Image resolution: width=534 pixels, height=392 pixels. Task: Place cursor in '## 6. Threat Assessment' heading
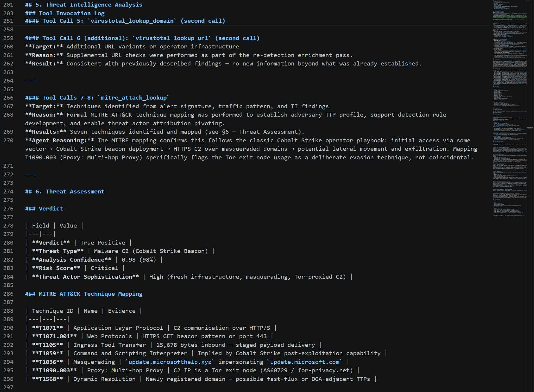tap(65, 192)
